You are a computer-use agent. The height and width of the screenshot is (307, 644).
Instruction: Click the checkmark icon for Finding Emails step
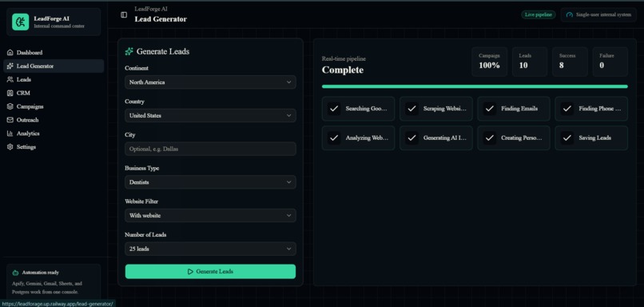(x=489, y=109)
